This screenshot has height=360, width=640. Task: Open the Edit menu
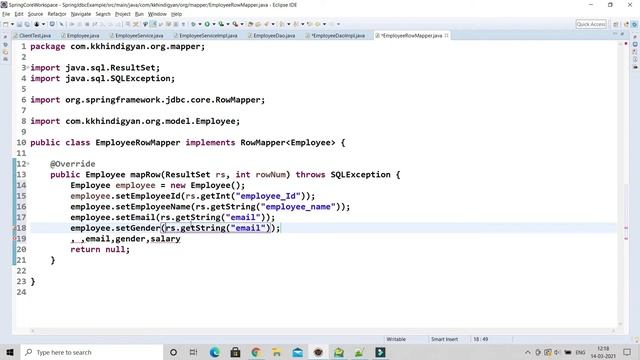[19, 14]
